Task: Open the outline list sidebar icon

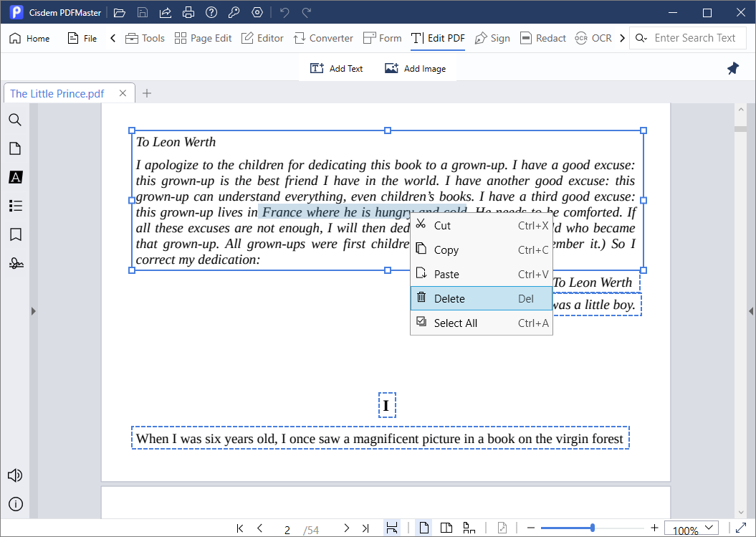Action: [x=16, y=206]
